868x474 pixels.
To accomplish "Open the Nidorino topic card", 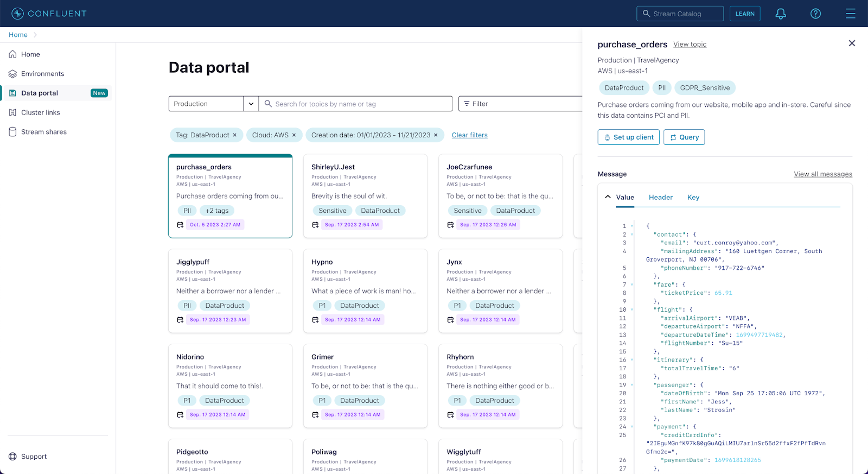I will point(231,386).
